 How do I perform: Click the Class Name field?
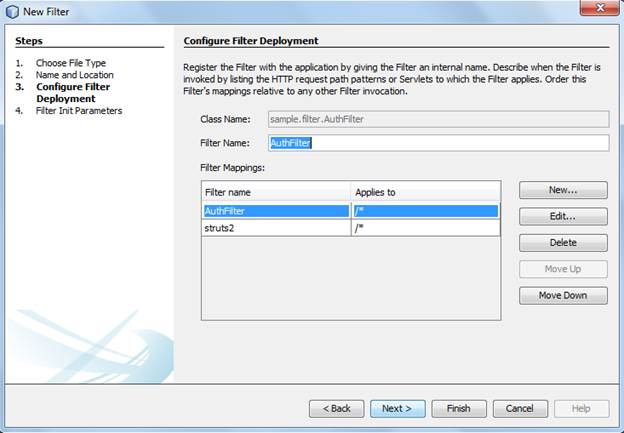pyautogui.click(x=439, y=119)
